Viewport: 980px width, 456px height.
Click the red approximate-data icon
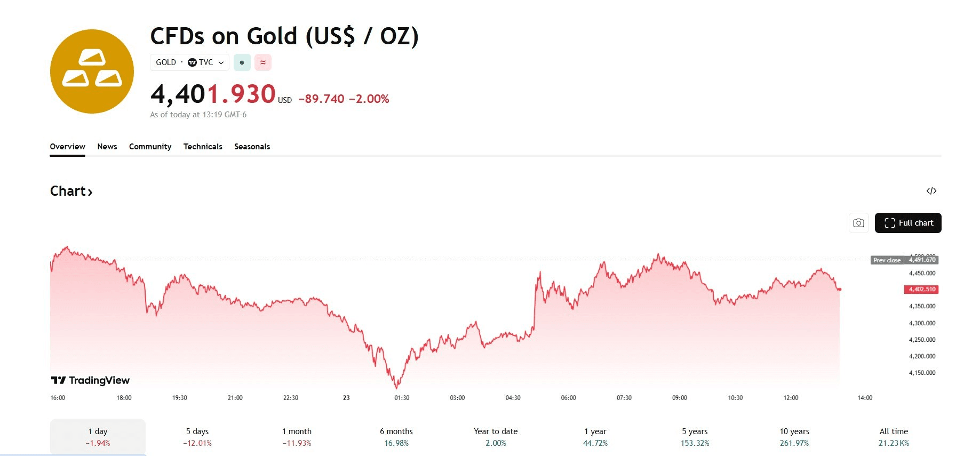click(263, 62)
